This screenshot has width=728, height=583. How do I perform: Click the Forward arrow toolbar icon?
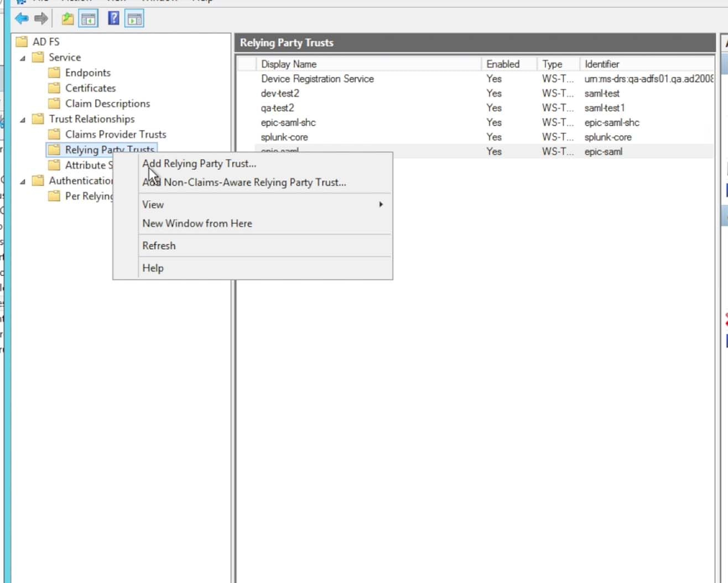41,19
